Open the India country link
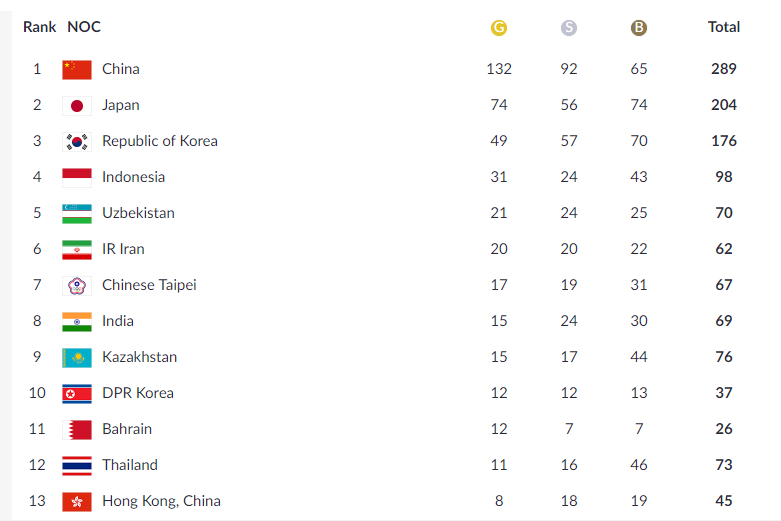 click(118, 321)
